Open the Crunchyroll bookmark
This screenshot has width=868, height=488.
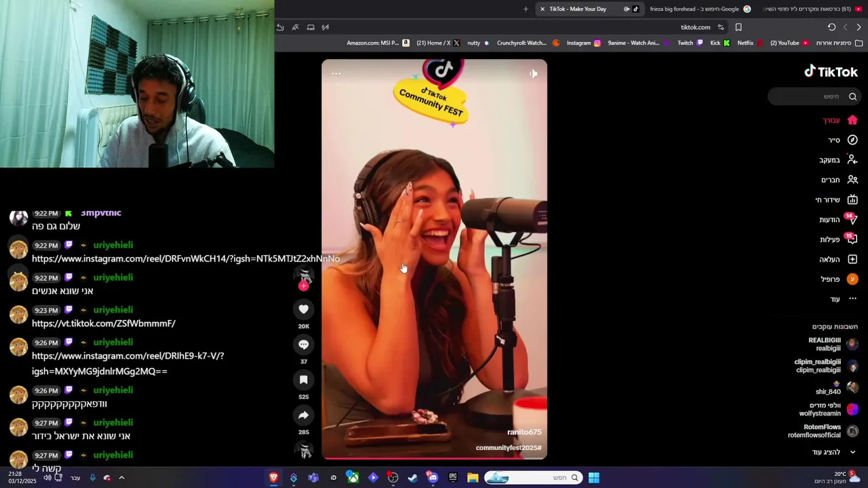[528, 43]
